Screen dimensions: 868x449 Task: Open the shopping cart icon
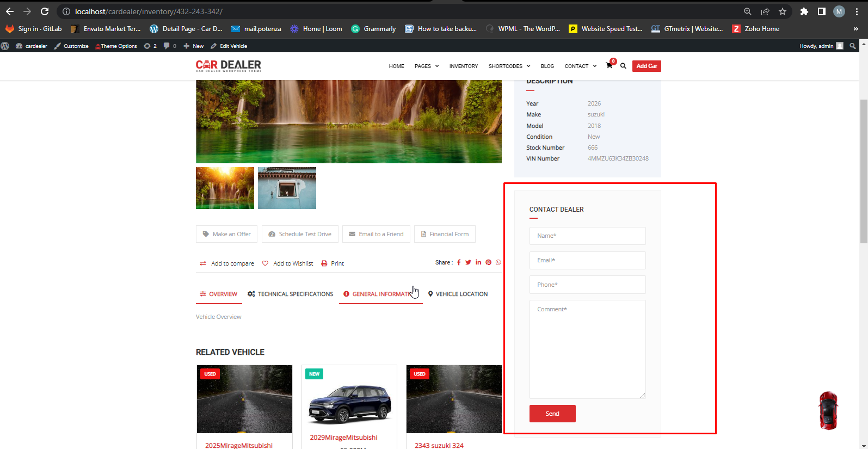point(610,65)
